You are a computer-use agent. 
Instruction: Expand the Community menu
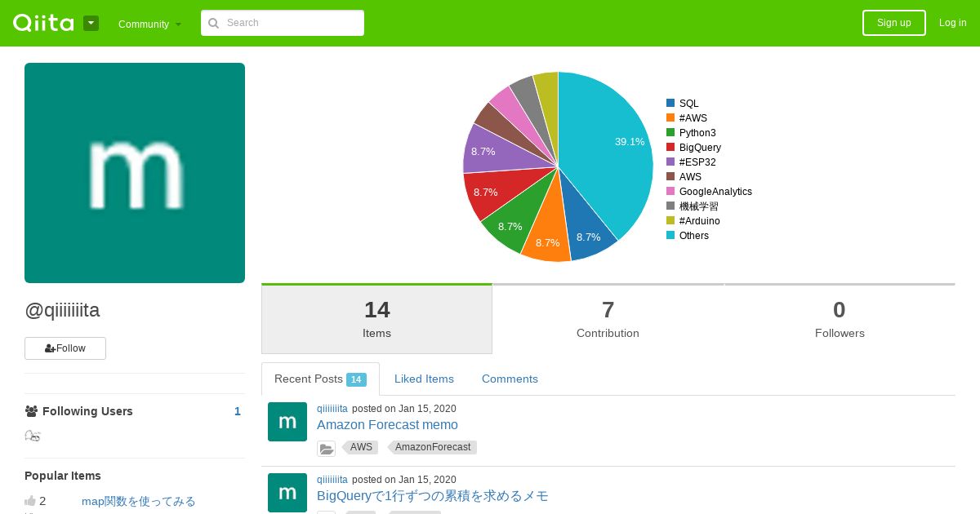tap(149, 24)
